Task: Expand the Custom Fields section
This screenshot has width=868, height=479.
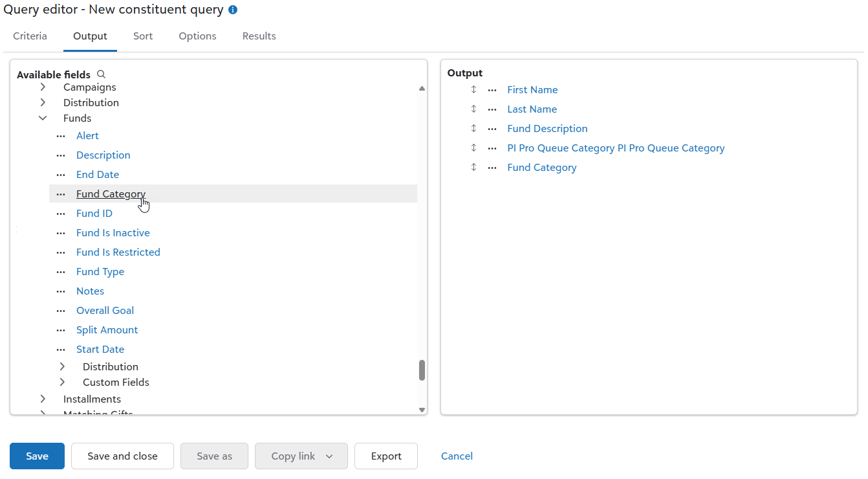Action: click(x=62, y=382)
